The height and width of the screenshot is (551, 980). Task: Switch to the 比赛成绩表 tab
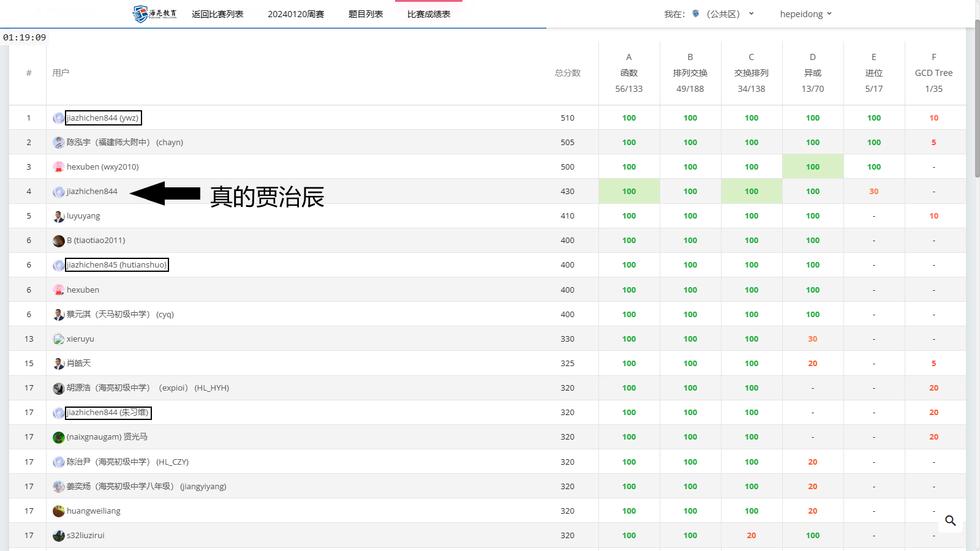429,14
